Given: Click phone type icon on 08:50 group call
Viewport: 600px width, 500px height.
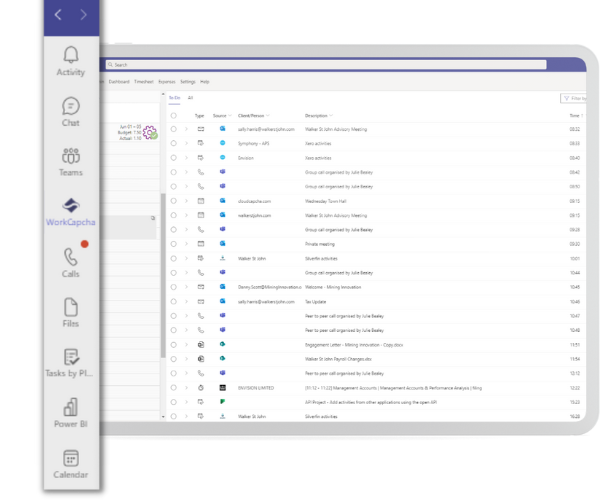Looking at the screenshot, I should [201, 186].
